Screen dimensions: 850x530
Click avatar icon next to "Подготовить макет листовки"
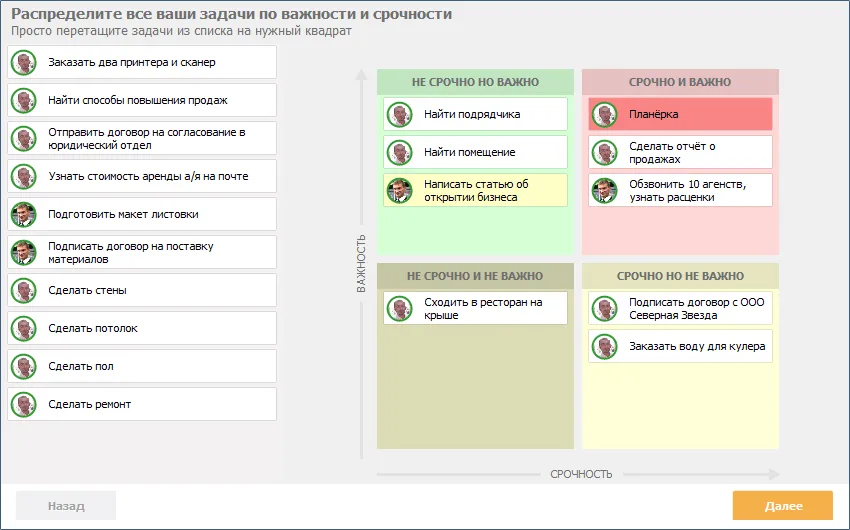point(23,214)
